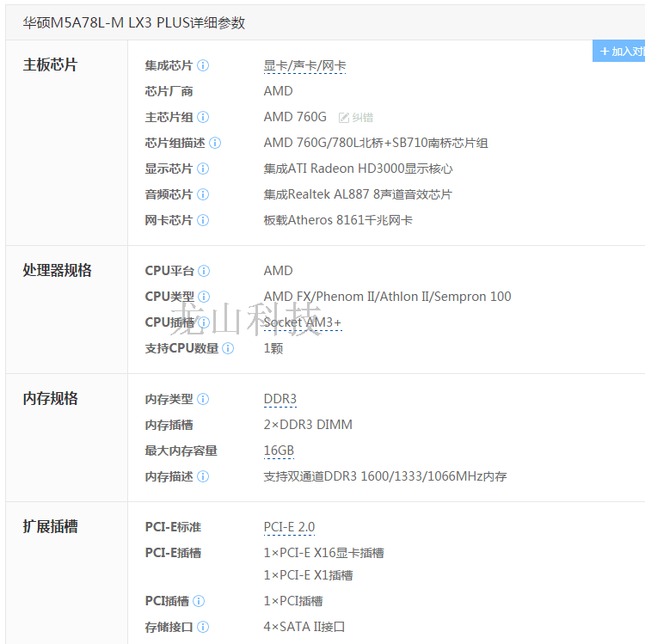
Task: Select the AMD 760G chipset text
Action: coord(295,117)
